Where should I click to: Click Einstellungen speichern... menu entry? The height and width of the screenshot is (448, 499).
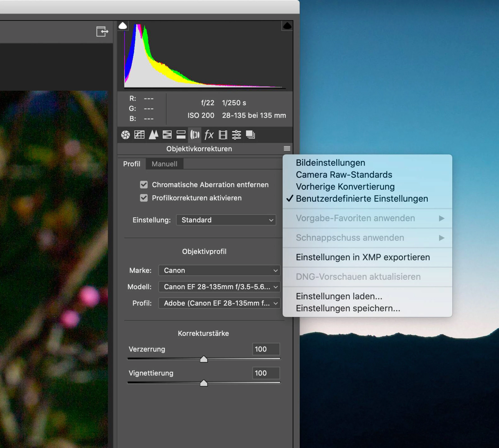348,308
